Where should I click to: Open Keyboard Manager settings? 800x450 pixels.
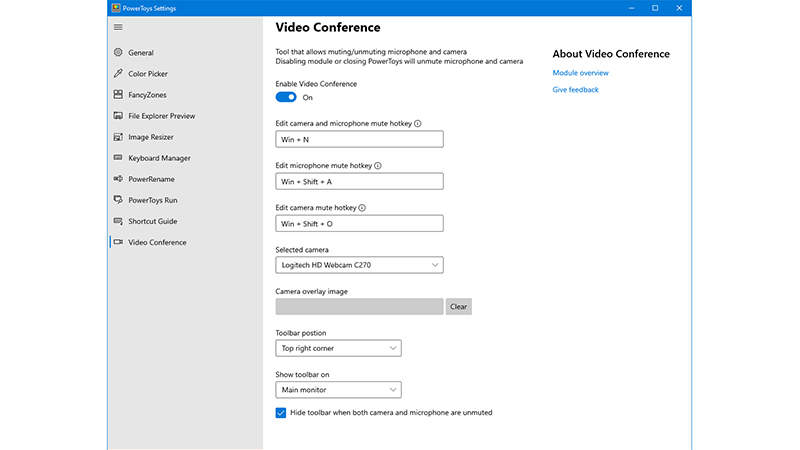159,158
